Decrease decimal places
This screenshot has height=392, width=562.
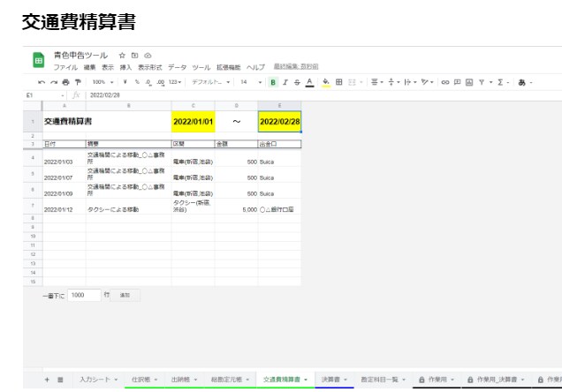[148, 82]
